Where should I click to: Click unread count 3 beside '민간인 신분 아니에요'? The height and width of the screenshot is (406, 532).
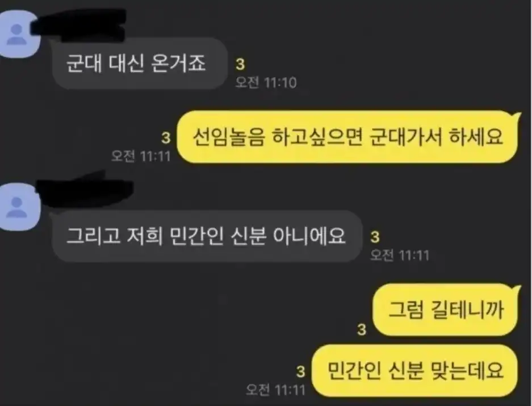tap(375, 237)
